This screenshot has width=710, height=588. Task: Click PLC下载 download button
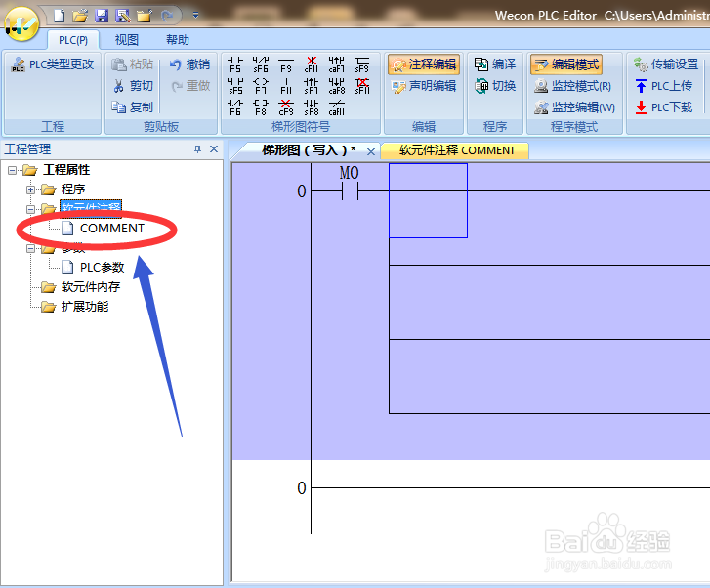coord(664,107)
